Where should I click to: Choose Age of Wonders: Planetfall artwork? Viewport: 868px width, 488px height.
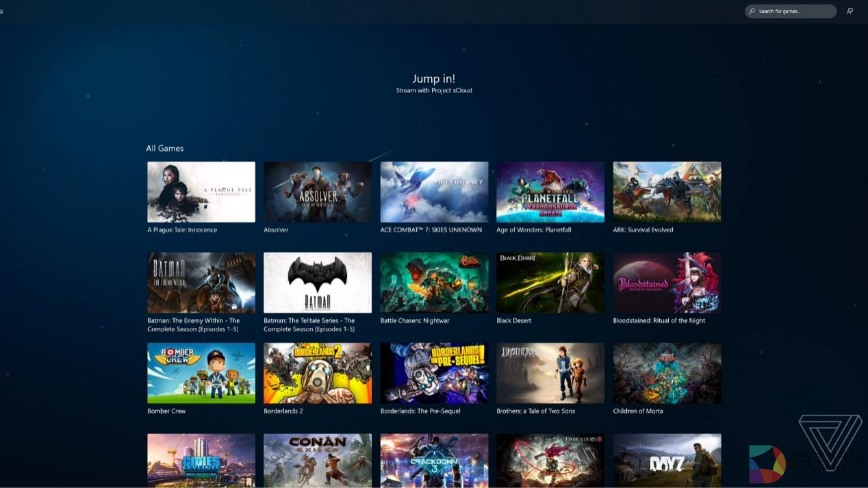click(550, 192)
